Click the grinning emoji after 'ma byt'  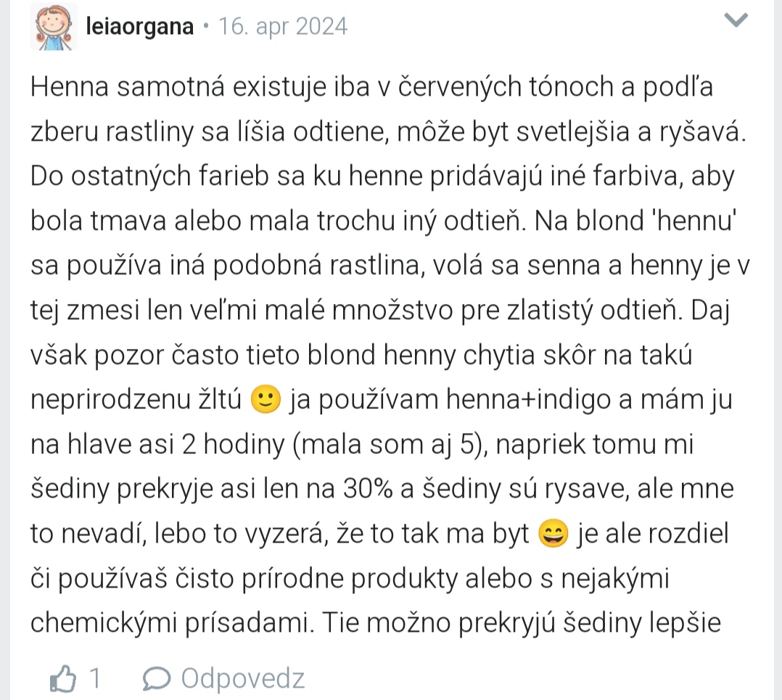click(x=553, y=535)
